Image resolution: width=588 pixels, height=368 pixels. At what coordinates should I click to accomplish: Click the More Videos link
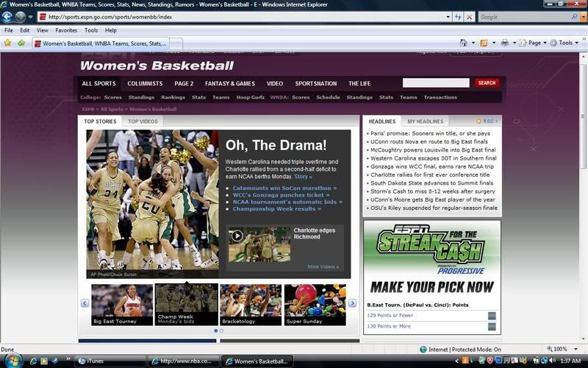(x=323, y=266)
